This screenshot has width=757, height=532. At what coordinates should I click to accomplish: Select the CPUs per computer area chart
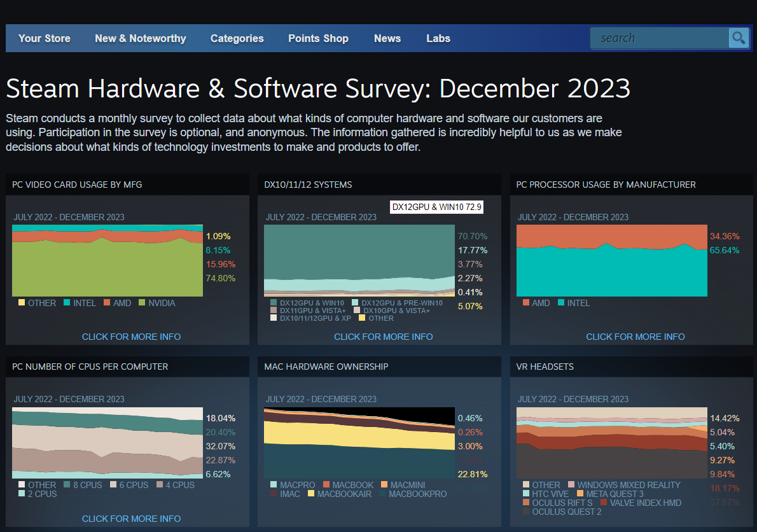108,443
